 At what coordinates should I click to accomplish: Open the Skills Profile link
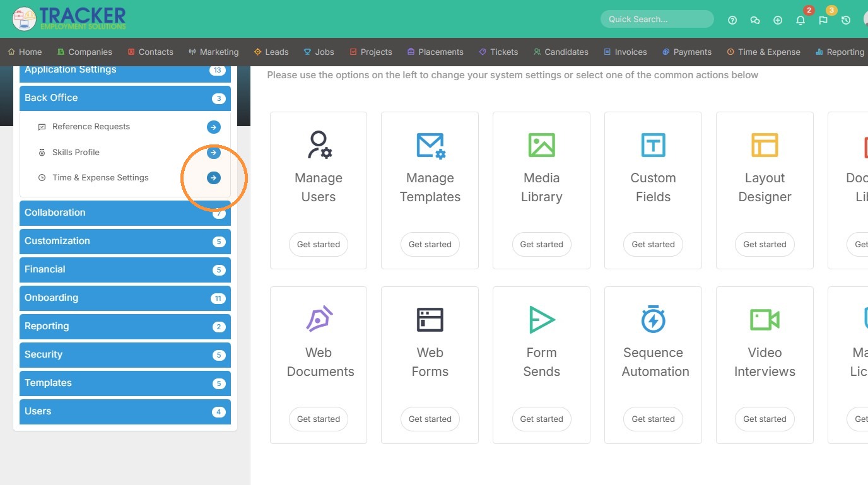[76, 153]
